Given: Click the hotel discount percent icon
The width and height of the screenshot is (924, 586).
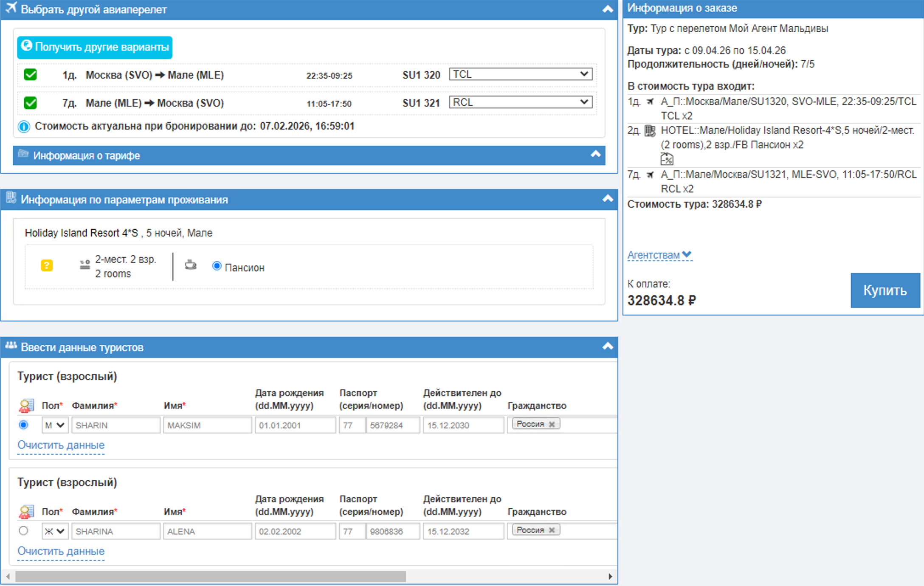Looking at the screenshot, I should click(x=667, y=159).
